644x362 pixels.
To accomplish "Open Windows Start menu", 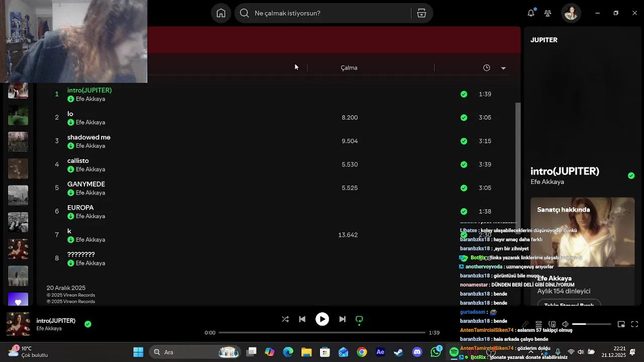I will pyautogui.click(x=138, y=352).
